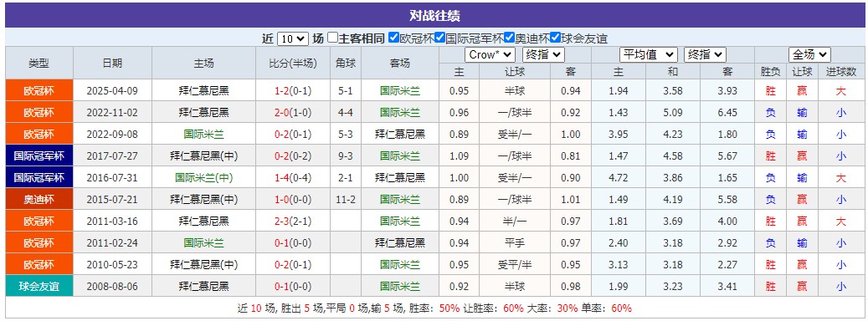The image size is (868, 321).
Task: Click handicap 受平/半 in 2010-05-23 row
Action: pos(515,265)
